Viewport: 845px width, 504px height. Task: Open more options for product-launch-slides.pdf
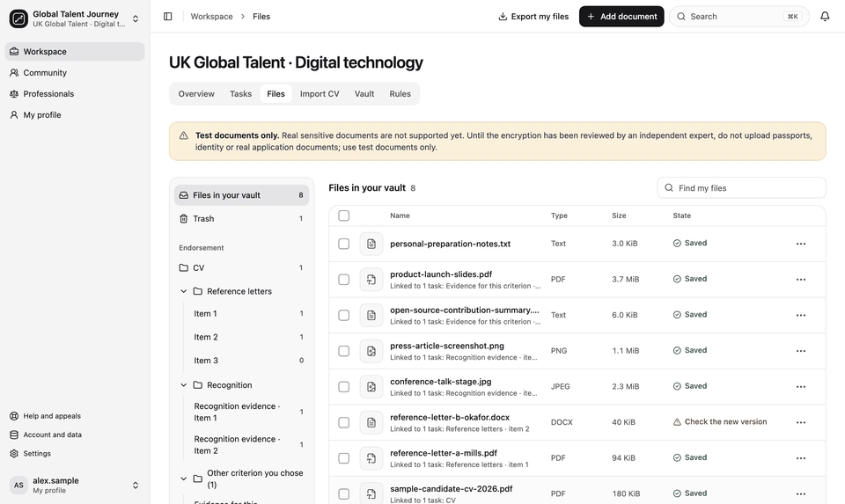[801, 280]
